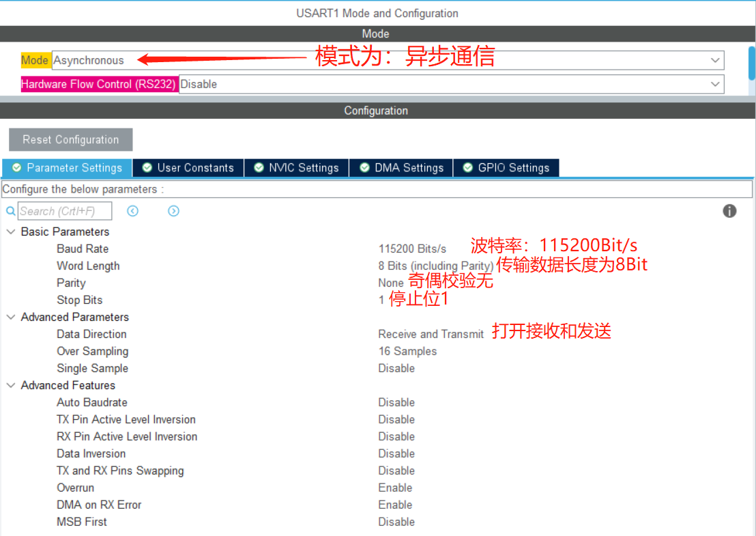Click the Overrun parameter label
756x536 pixels.
pyautogui.click(x=75, y=488)
